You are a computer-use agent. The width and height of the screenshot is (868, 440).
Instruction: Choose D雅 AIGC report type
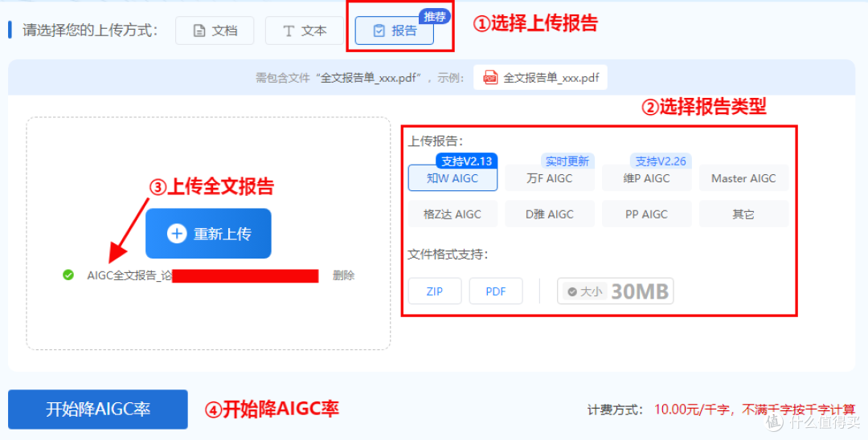click(550, 214)
